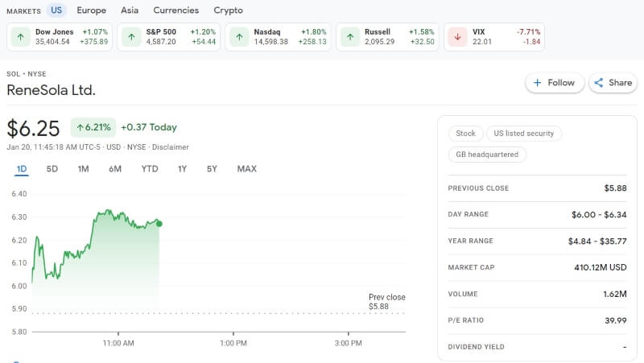Open the Dow Jones index card
Screen dimensions: 644x363
point(60,37)
